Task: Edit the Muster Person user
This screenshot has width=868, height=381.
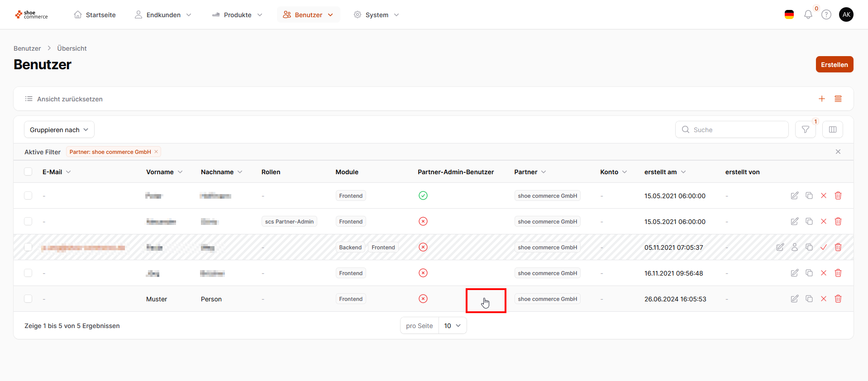Action: [x=795, y=299]
